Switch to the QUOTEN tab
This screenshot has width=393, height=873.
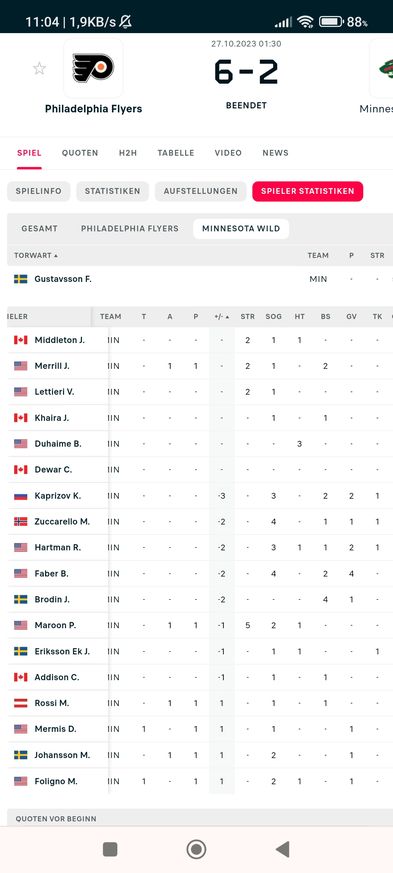click(x=80, y=153)
